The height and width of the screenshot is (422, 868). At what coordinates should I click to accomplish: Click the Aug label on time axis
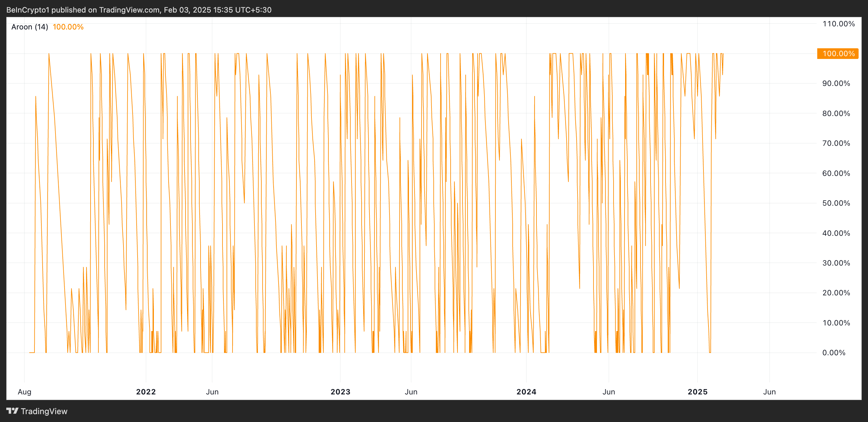(x=24, y=392)
